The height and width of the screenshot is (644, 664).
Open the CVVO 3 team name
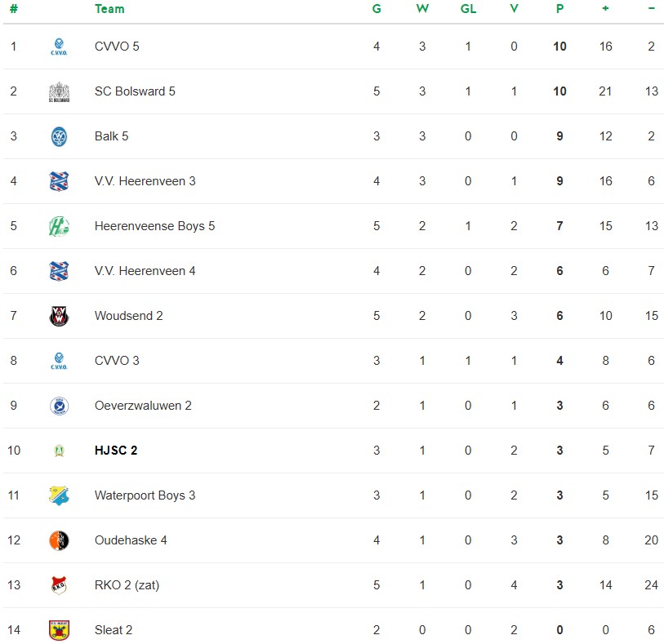pyautogui.click(x=117, y=361)
